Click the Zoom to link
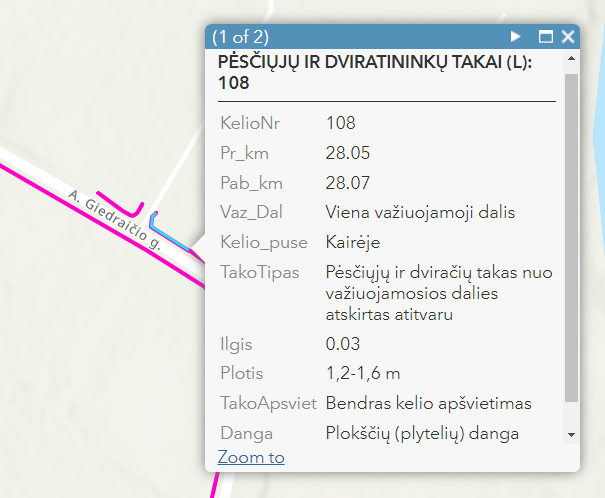Viewport: 605px width, 498px height. pos(251,457)
